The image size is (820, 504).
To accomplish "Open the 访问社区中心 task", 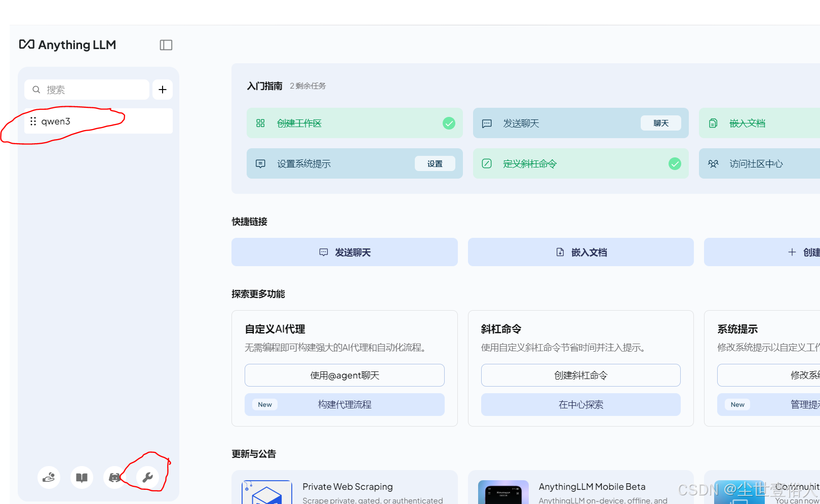I will tap(759, 163).
